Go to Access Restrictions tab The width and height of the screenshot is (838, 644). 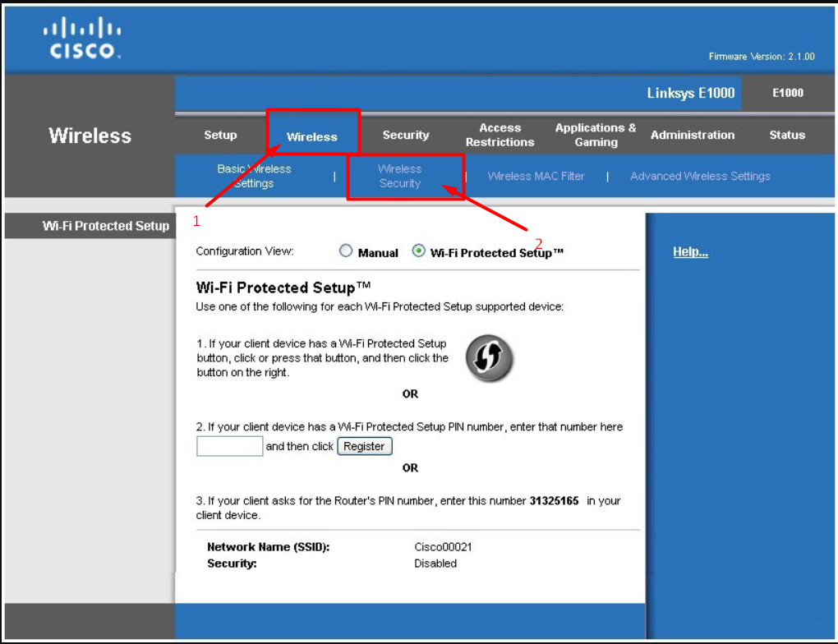pos(500,136)
